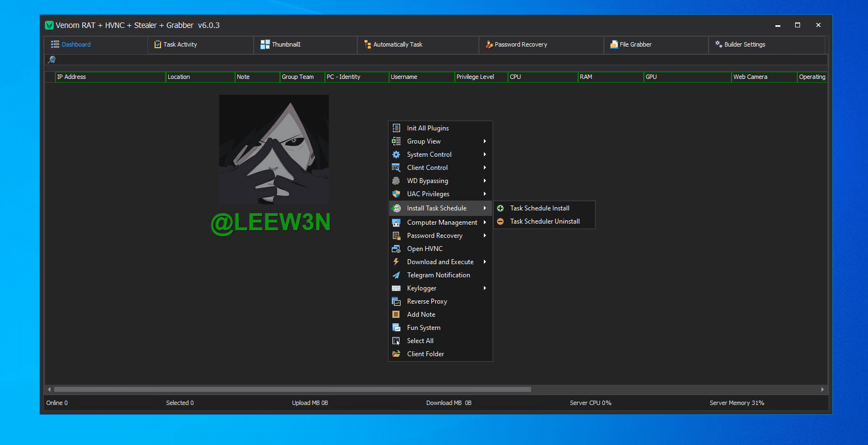Click the keyboard icon beside Keylogger

[x=396, y=288]
